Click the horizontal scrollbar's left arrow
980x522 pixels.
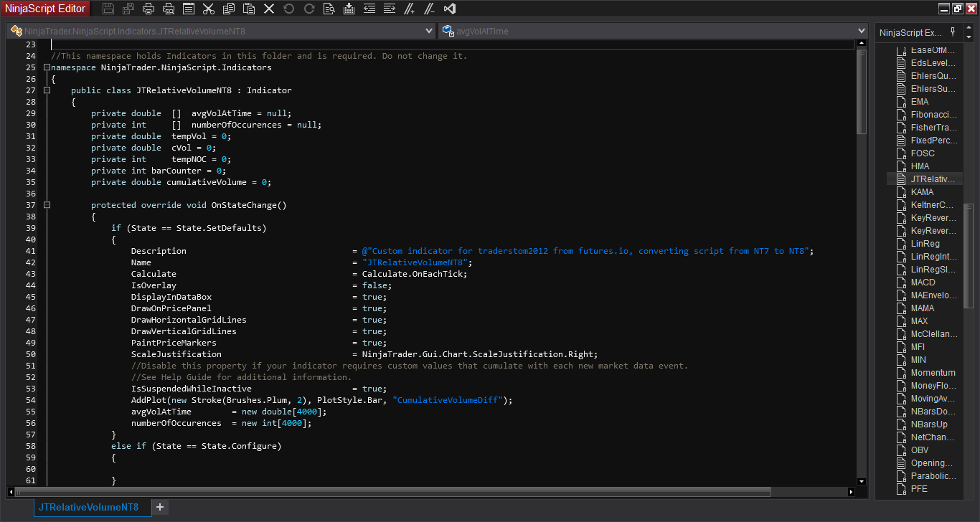11,492
